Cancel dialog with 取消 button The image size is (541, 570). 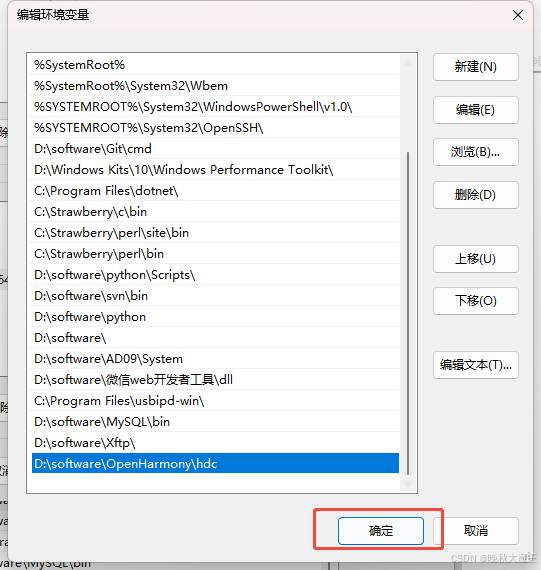click(476, 531)
